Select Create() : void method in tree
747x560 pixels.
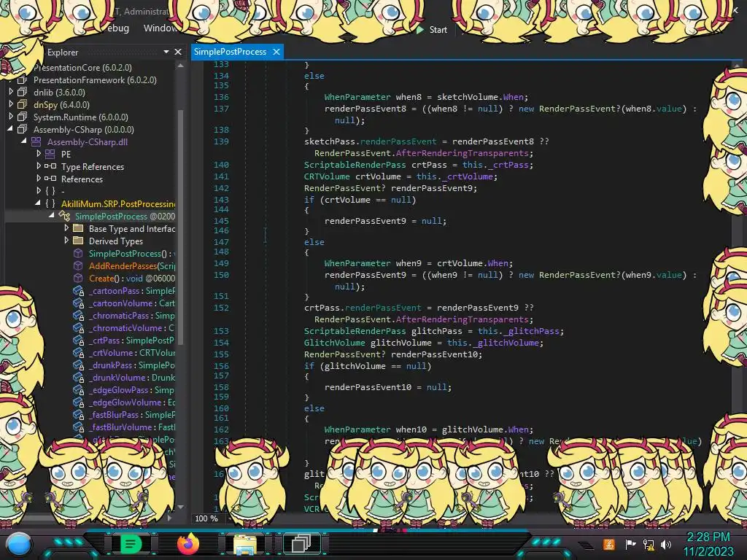pos(132,279)
